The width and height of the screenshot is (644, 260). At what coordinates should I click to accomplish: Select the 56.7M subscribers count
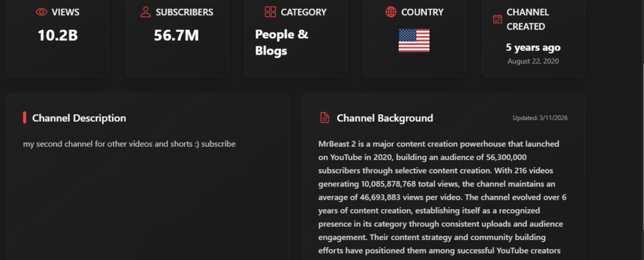coord(176,35)
